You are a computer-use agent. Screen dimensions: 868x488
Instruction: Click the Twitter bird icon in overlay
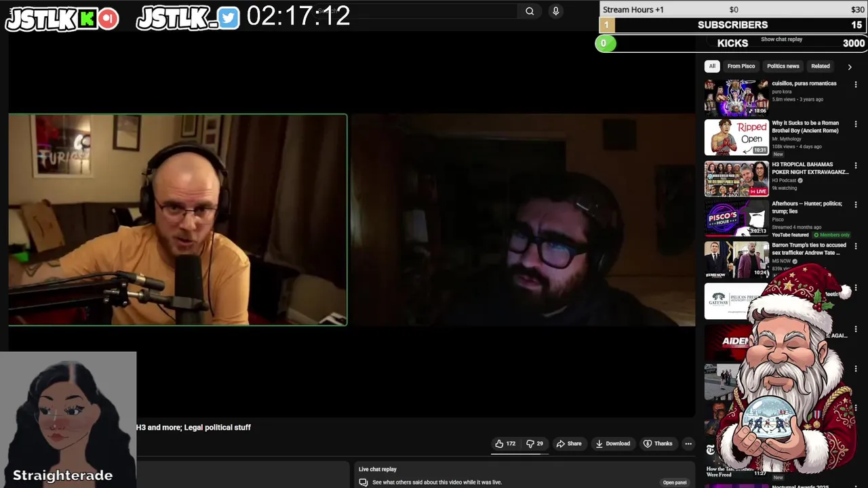pyautogui.click(x=229, y=18)
